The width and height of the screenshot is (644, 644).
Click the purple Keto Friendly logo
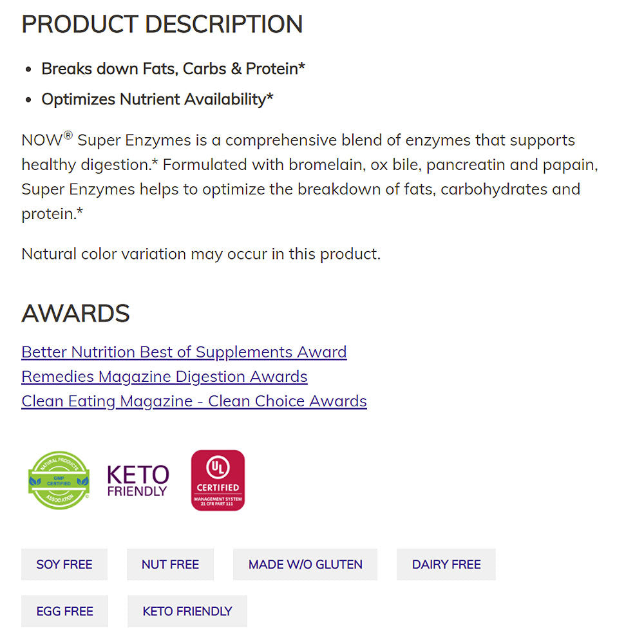click(138, 481)
